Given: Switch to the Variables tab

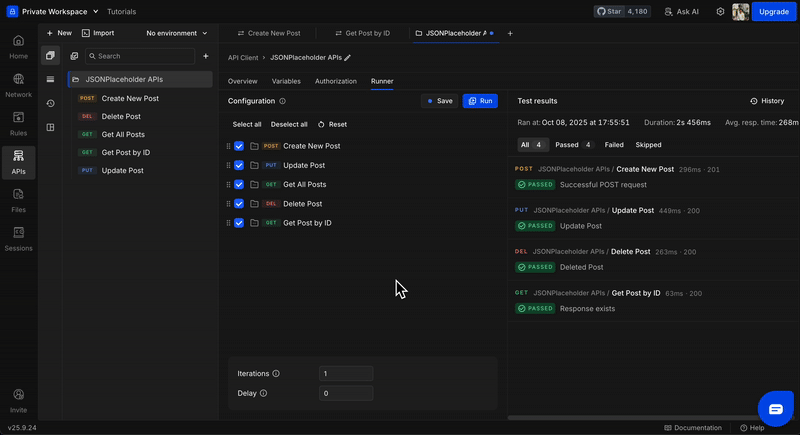Looking at the screenshot, I should coord(286,81).
